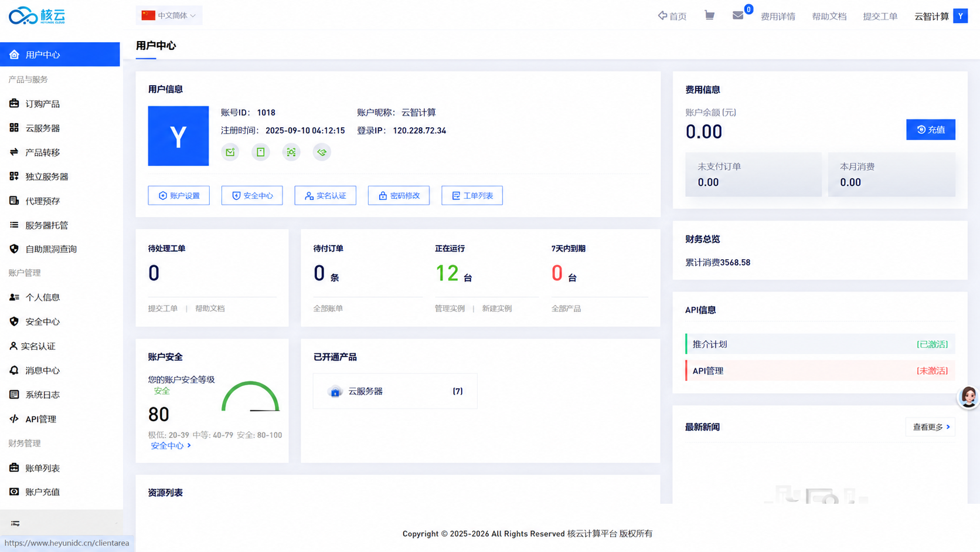Viewport: 980px width, 552px height.
Task: Click the fourth green account status icon
Action: point(322,152)
